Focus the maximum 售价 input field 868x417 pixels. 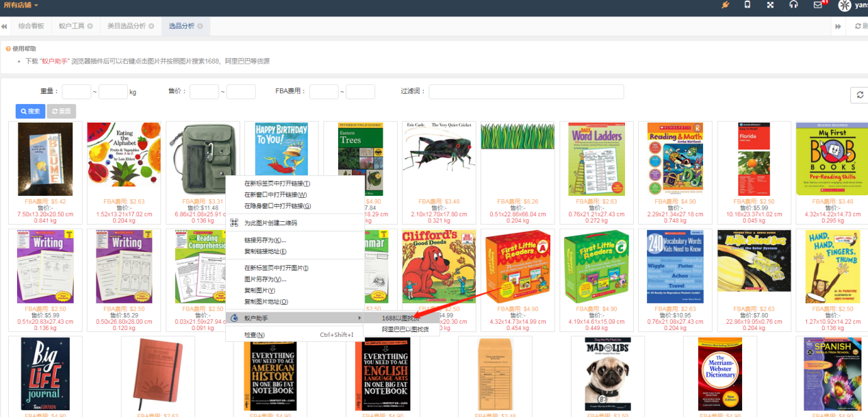pyautogui.click(x=241, y=92)
